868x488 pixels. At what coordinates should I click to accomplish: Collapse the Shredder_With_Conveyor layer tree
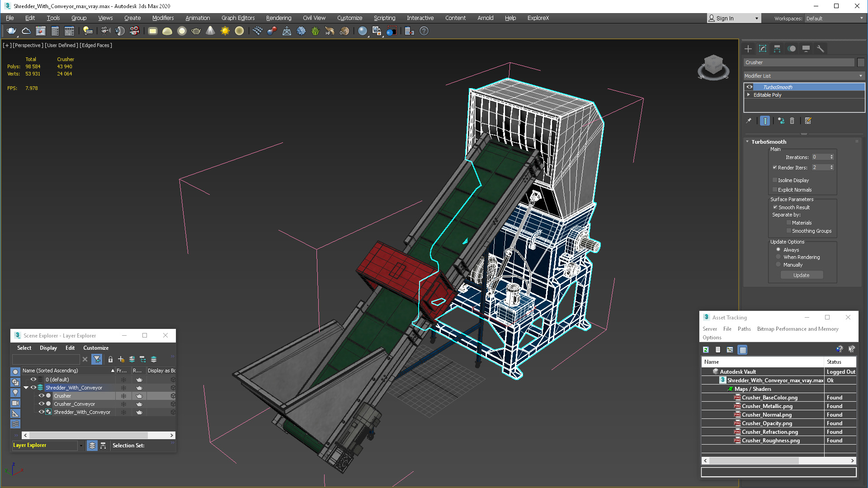(26, 388)
